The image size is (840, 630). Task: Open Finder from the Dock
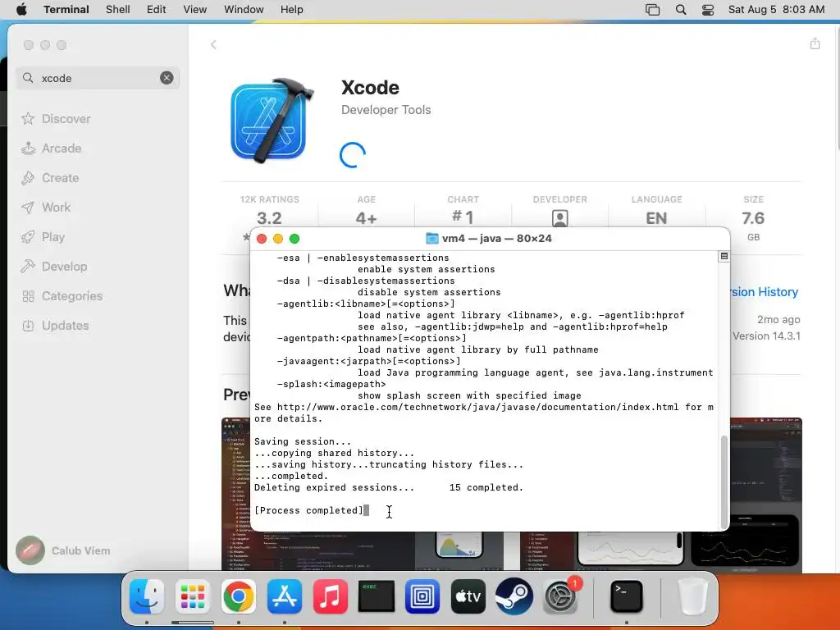coord(147,596)
